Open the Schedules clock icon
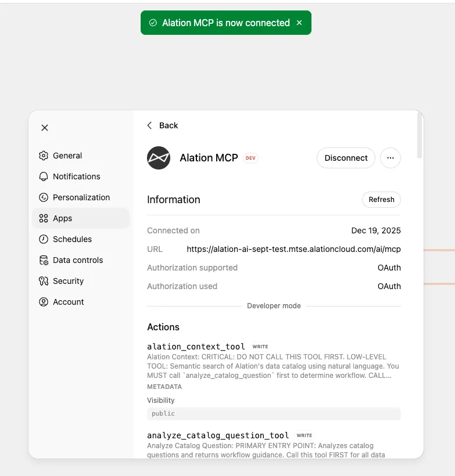The width and height of the screenshot is (455, 476). [x=43, y=239]
